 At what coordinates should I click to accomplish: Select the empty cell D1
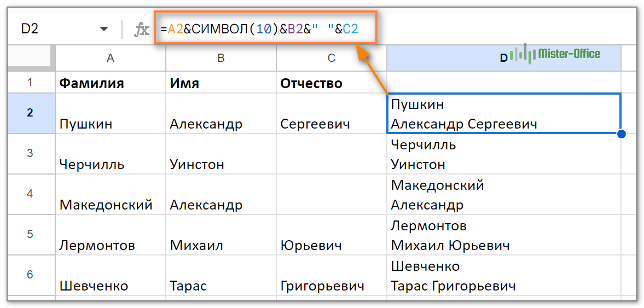click(x=503, y=83)
